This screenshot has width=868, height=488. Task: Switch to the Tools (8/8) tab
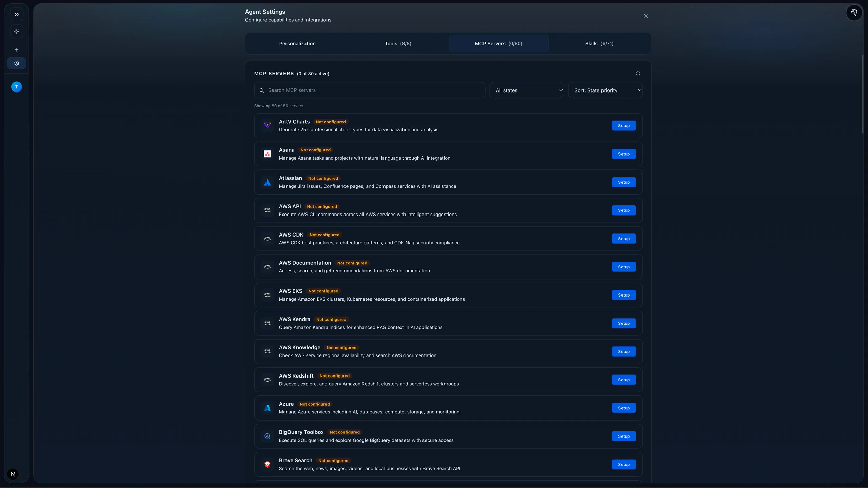pyautogui.click(x=398, y=44)
